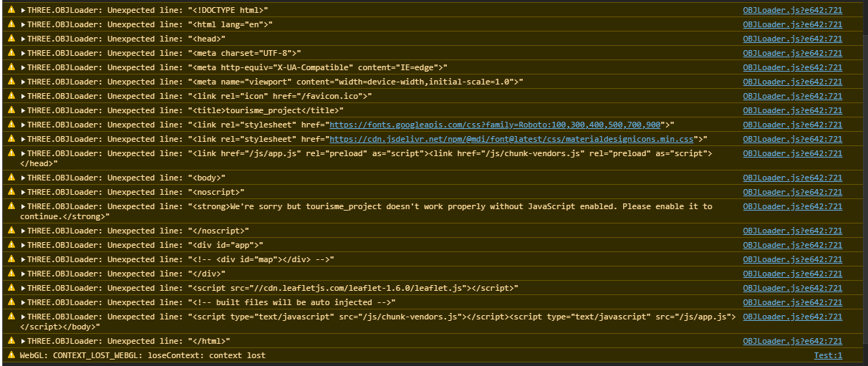Click warning icon on the materialdesignicons stylesheet line
868x366 pixels.
coord(11,139)
